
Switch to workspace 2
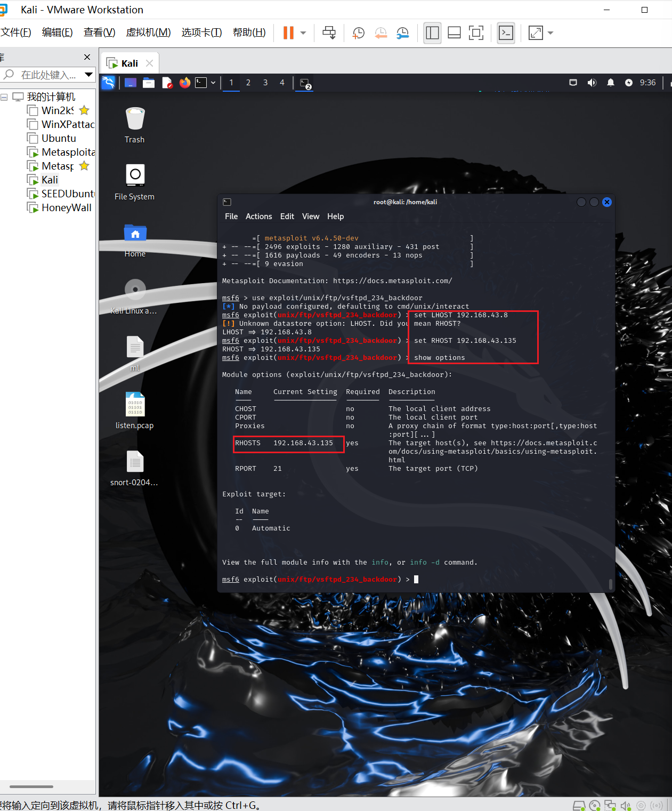coord(248,83)
